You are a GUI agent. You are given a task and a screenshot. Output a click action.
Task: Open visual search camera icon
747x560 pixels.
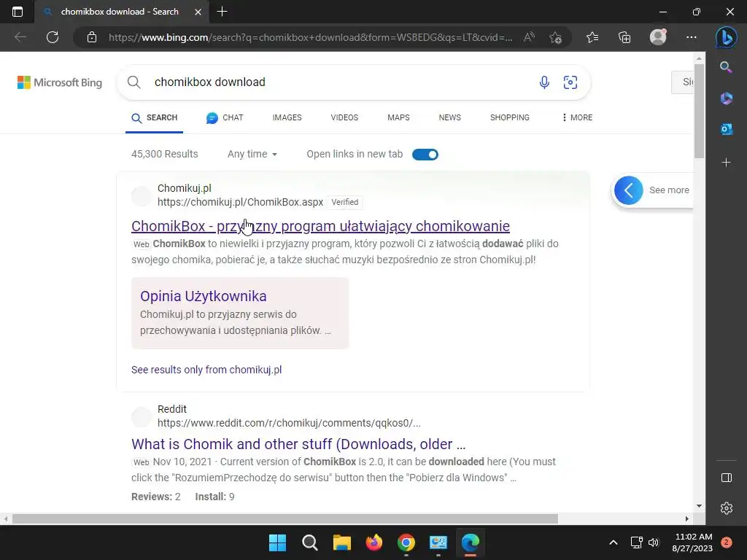pyautogui.click(x=570, y=82)
